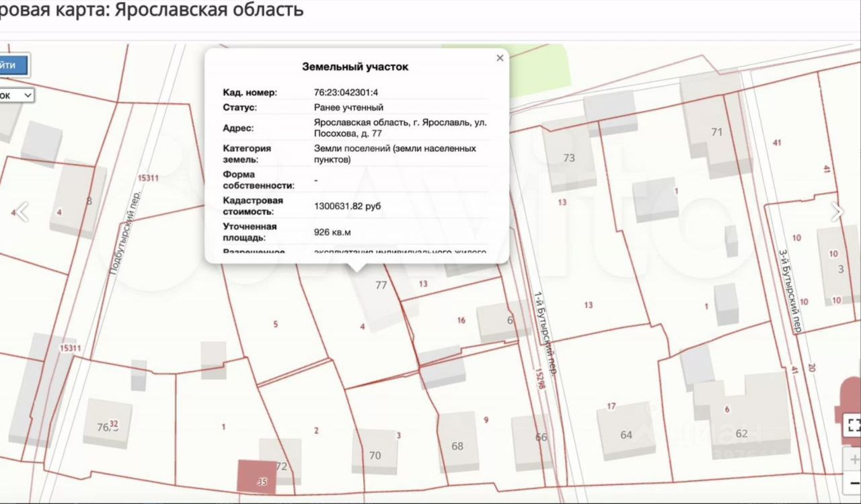Click the fullscreen map icon

[853, 425]
